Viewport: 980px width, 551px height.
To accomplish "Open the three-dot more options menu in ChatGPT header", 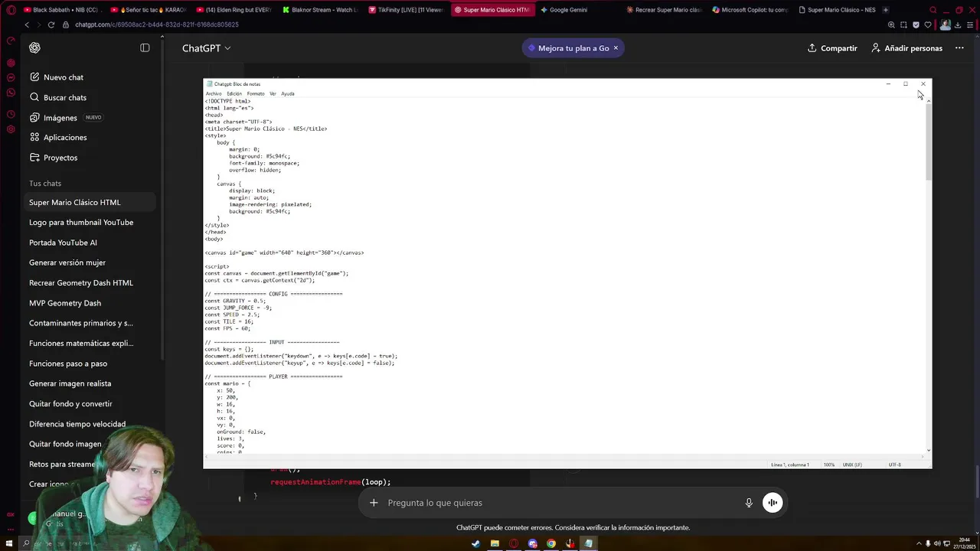I will tap(959, 48).
